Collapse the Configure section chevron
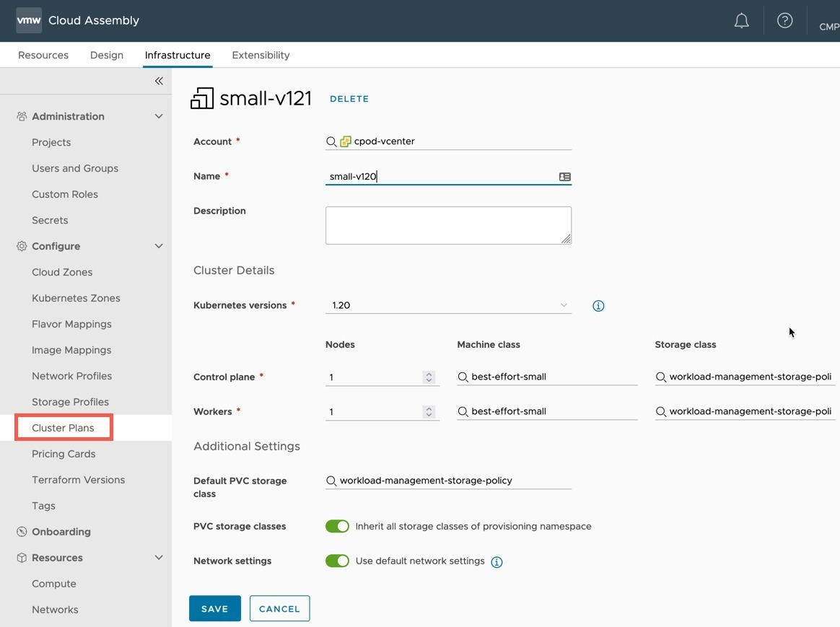Screen dimensions: 840x627 point(159,246)
